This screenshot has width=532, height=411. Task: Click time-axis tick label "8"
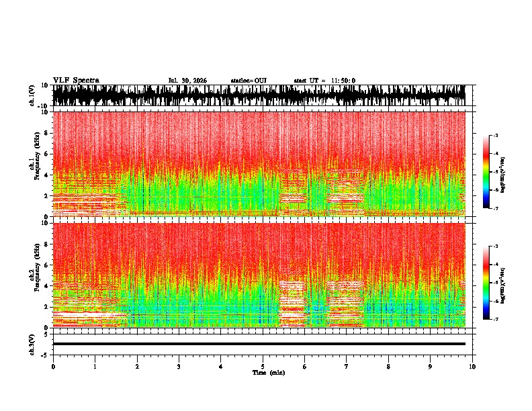pyautogui.click(x=388, y=367)
